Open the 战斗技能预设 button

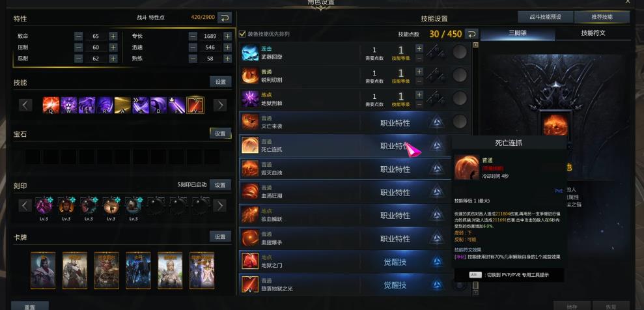pyautogui.click(x=545, y=17)
